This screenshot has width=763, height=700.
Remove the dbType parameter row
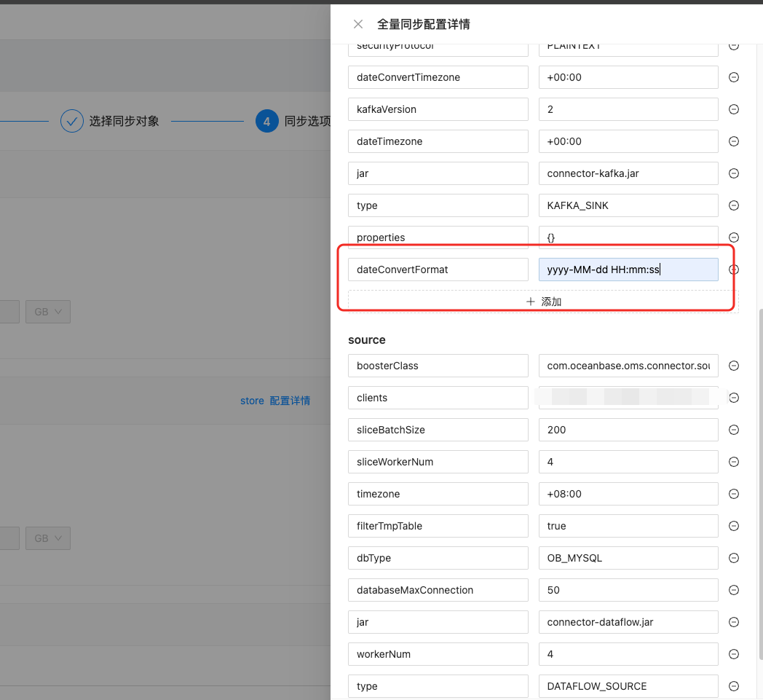pyautogui.click(x=734, y=558)
